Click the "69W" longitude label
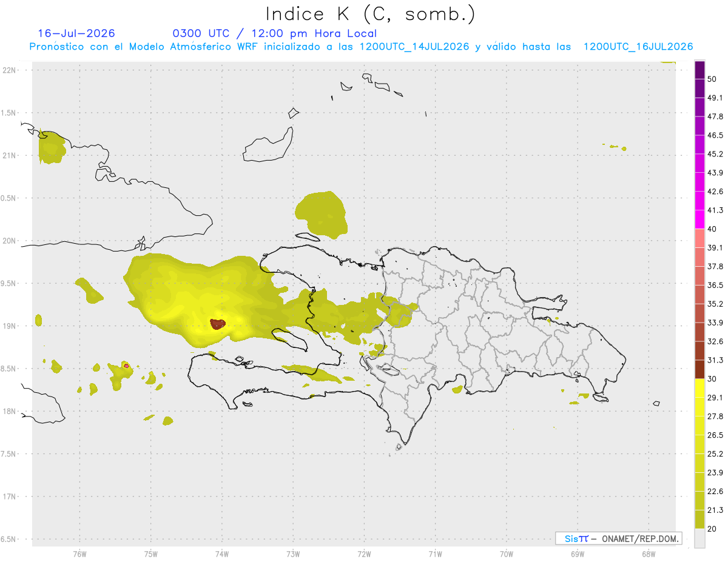The height and width of the screenshot is (562, 728). click(578, 554)
